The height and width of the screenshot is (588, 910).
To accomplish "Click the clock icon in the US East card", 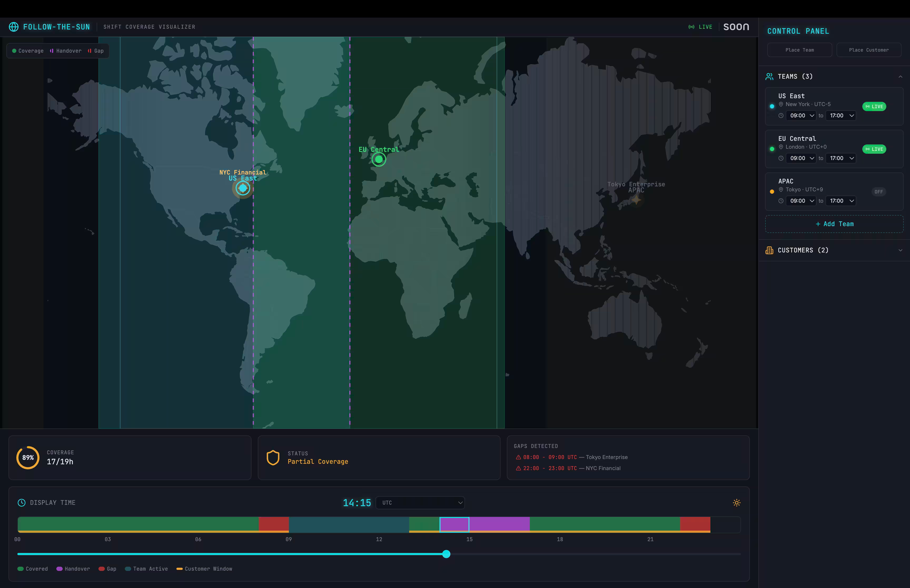I will (781, 116).
